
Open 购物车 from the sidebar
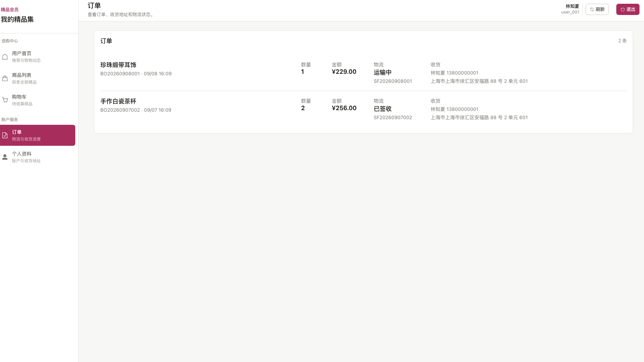[x=37, y=100]
